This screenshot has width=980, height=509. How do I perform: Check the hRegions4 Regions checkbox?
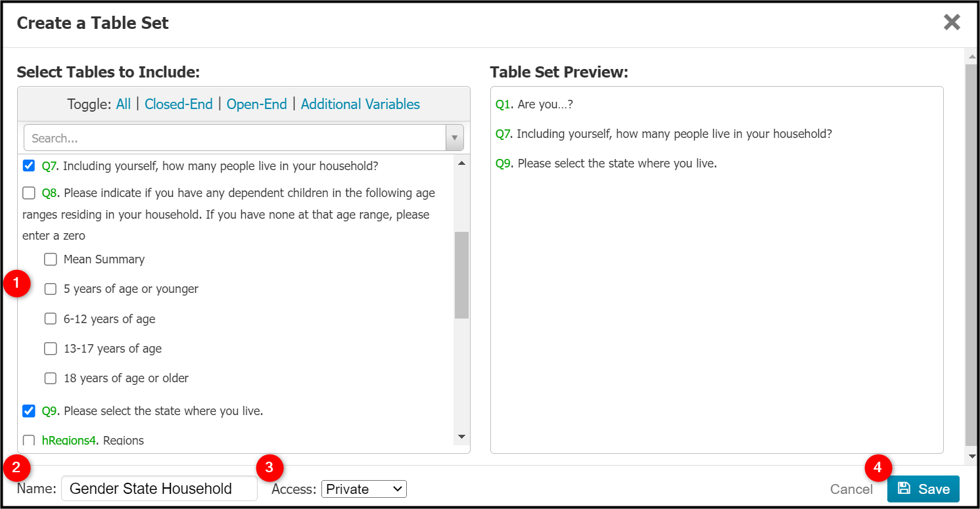(29, 441)
